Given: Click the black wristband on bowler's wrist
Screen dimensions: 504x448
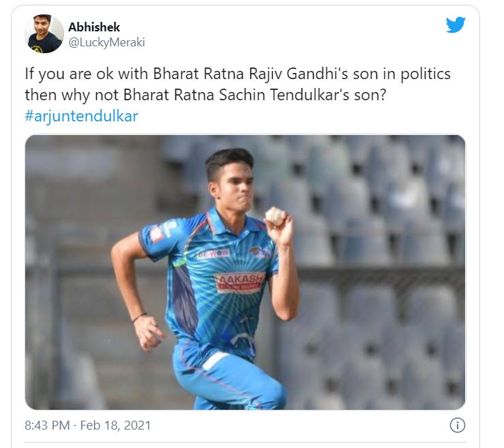Looking at the screenshot, I should coord(139,317).
